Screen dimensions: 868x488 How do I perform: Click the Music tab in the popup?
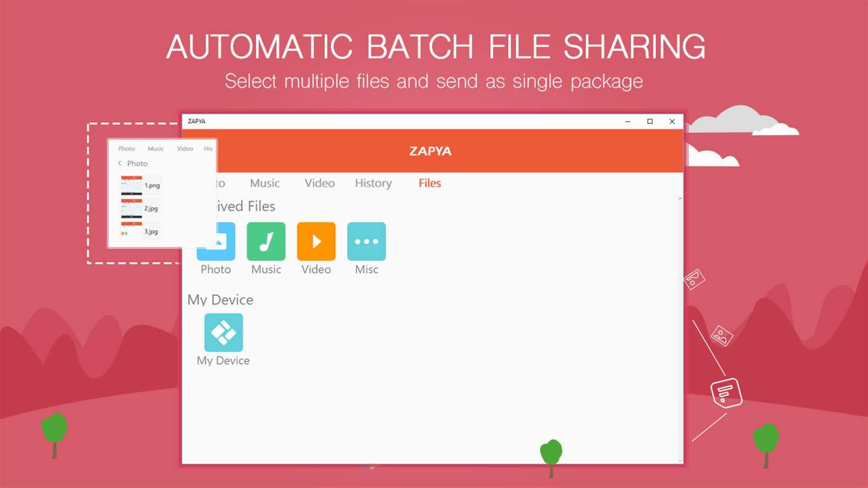click(x=156, y=149)
